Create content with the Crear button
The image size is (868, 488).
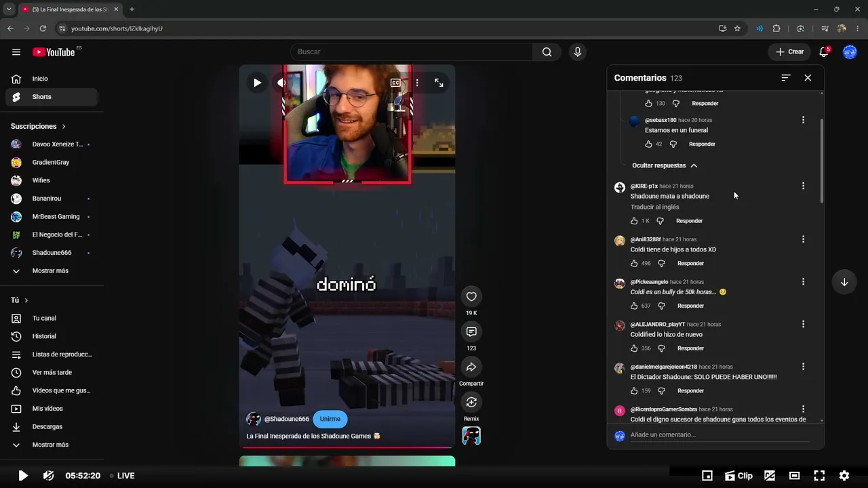point(789,52)
